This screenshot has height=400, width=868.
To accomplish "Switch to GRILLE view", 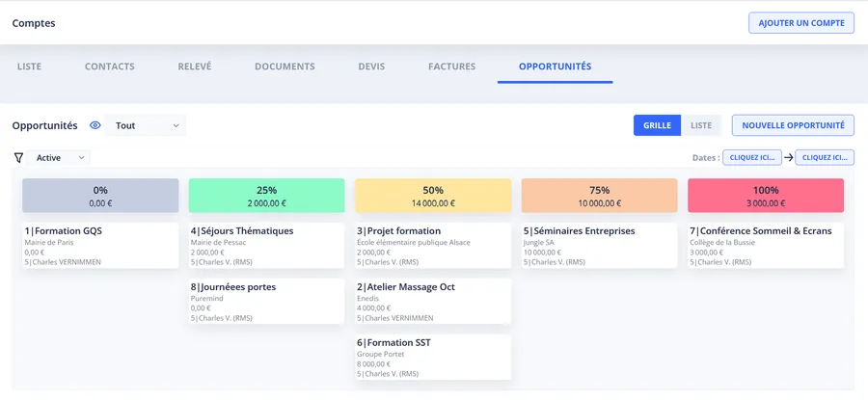I will point(657,125).
